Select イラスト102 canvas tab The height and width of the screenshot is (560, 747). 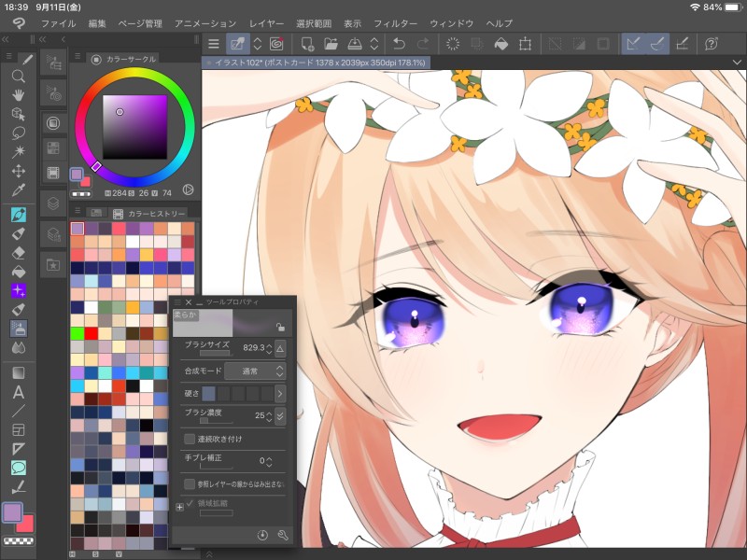(x=317, y=63)
